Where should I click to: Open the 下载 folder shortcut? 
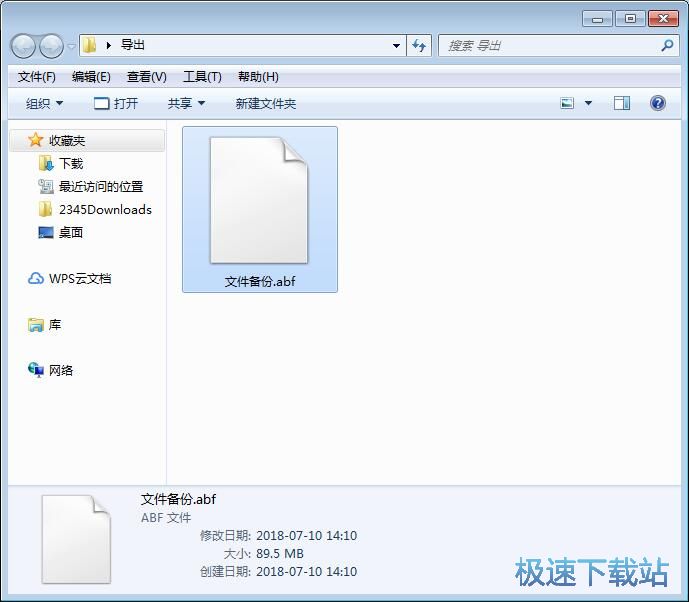(71, 164)
